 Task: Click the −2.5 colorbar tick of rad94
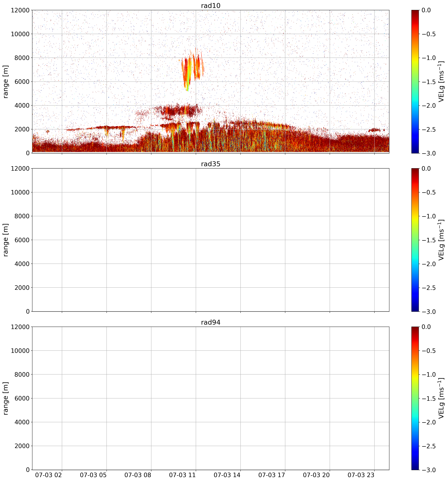pyautogui.click(x=429, y=446)
